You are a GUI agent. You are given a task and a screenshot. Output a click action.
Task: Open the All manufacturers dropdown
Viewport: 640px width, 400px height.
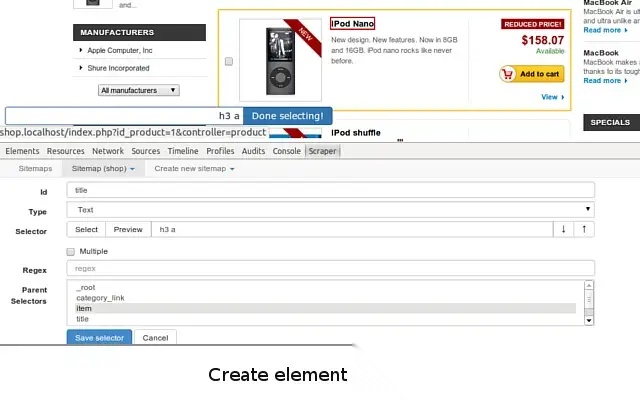tap(139, 90)
